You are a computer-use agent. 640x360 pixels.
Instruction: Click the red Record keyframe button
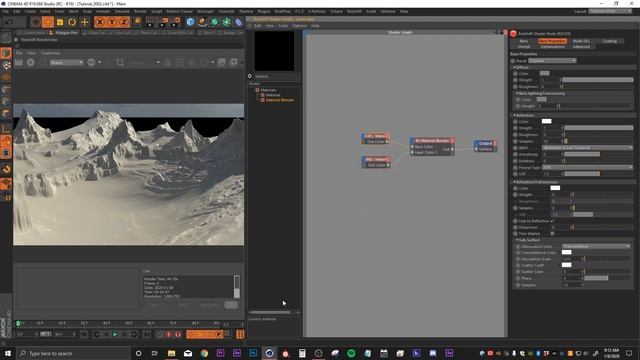pos(168,334)
